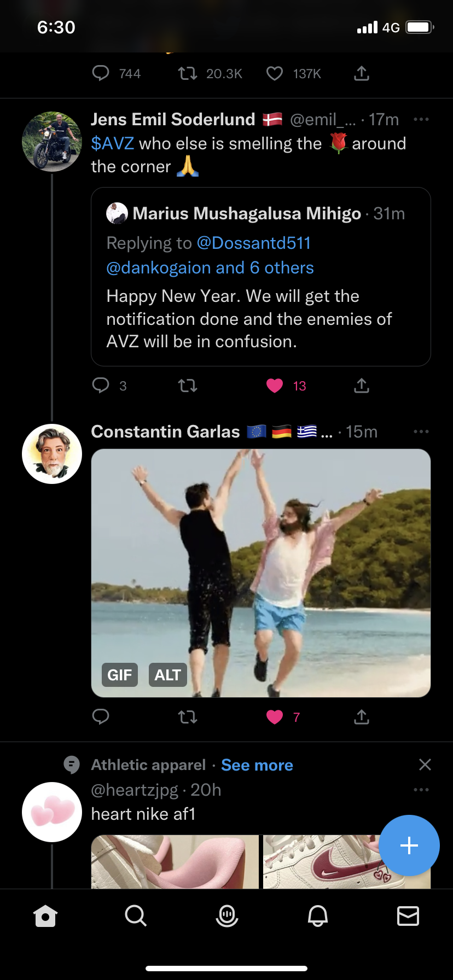
Task: Share Constantin Garlas's GIF tweet
Action: pos(362,716)
